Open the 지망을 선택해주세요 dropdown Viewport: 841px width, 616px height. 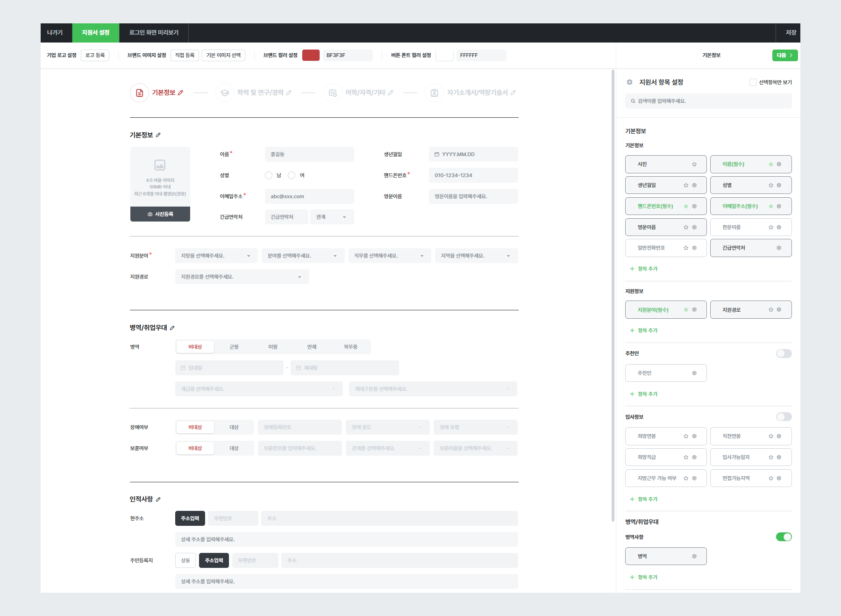(x=216, y=256)
